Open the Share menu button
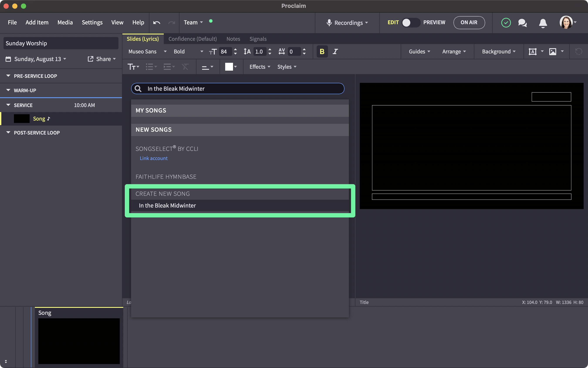This screenshot has width=588, height=368. [102, 59]
